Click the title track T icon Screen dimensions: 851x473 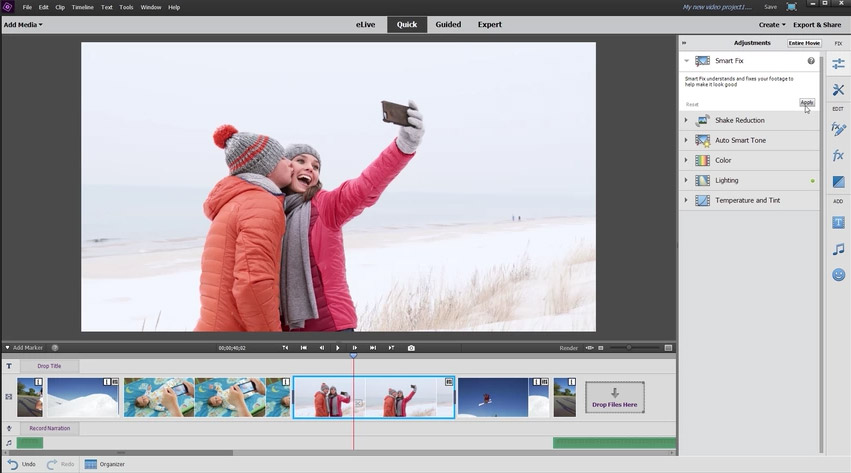9,366
